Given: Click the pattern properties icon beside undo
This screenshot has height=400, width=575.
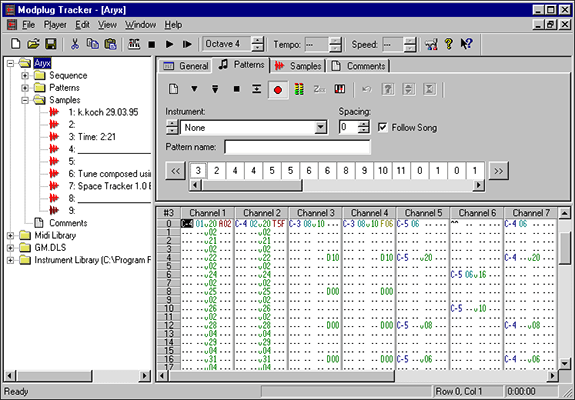Looking at the screenshot, I should (388, 89).
